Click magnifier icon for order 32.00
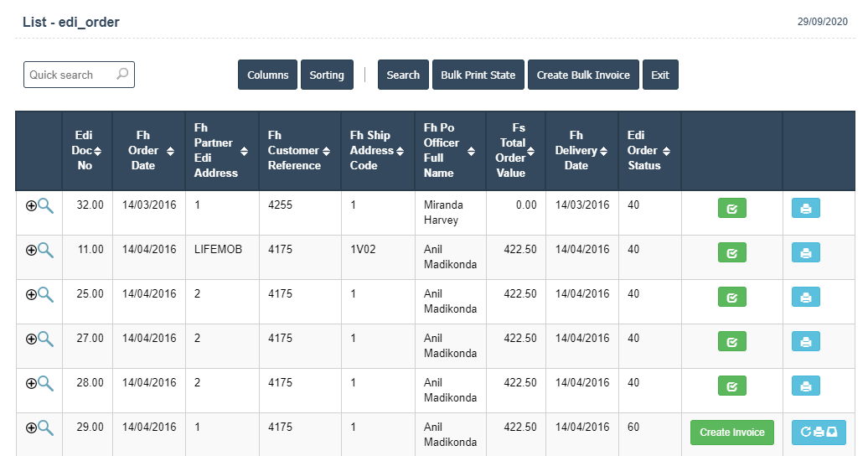 (45, 205)
